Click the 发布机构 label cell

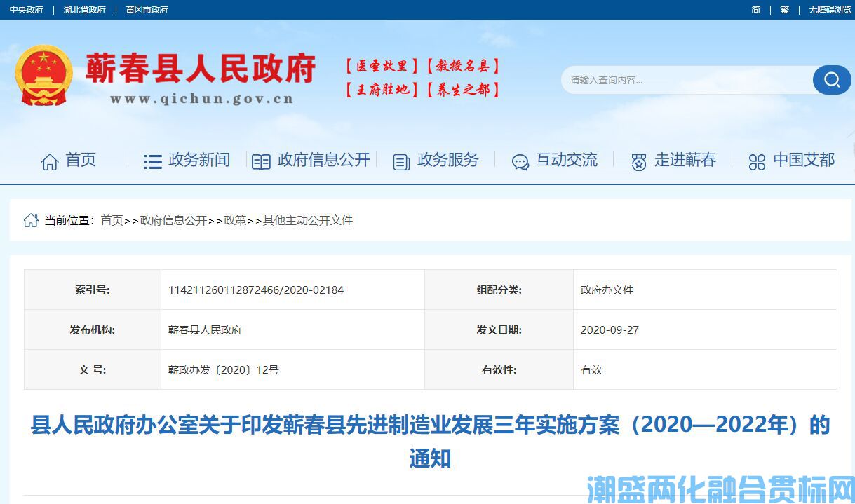tap(93, 329)
